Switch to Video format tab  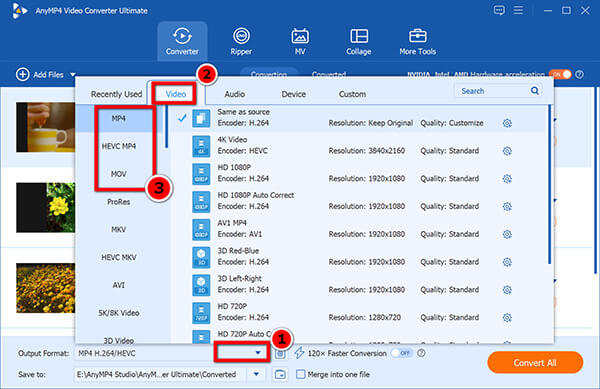[x=176, y=94]
